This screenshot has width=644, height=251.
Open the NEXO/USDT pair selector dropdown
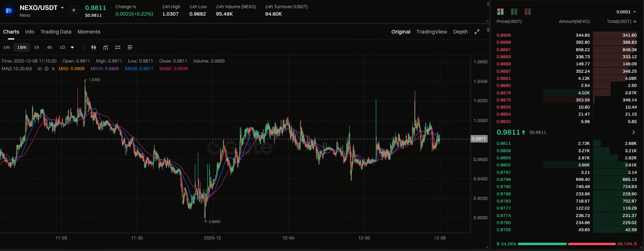[62, 8]
